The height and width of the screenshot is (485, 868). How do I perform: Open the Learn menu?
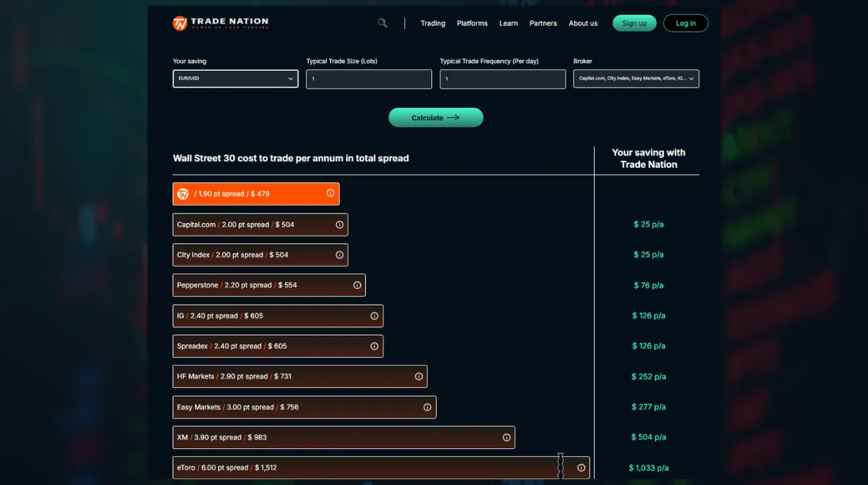point(509,23)
